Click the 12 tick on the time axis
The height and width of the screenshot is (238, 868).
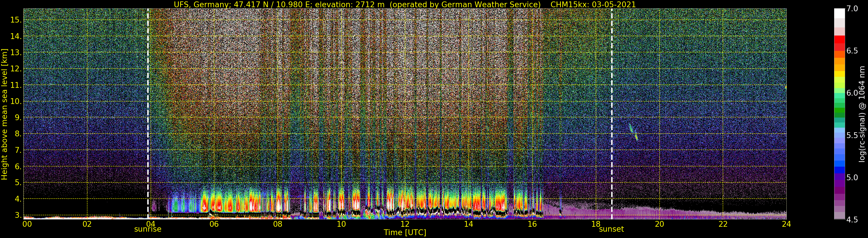pos(405,224)
